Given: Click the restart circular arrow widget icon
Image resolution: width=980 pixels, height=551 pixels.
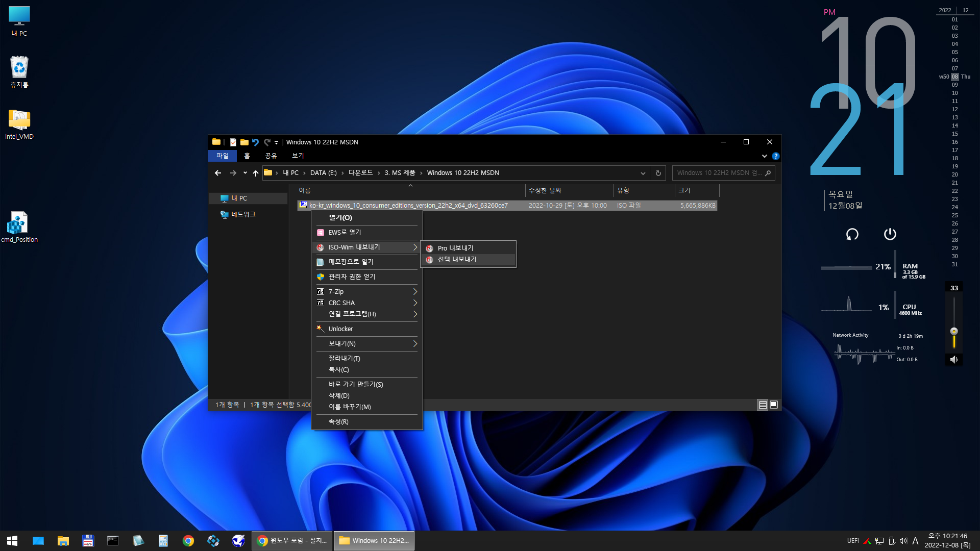Looking at the screenshot, I should coord(852,234).
